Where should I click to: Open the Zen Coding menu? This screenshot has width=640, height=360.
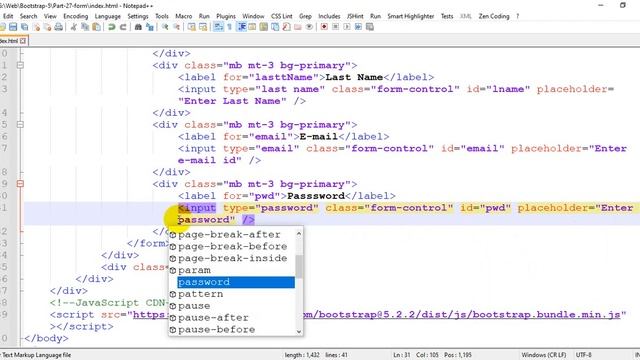click(x=494, y=16)
